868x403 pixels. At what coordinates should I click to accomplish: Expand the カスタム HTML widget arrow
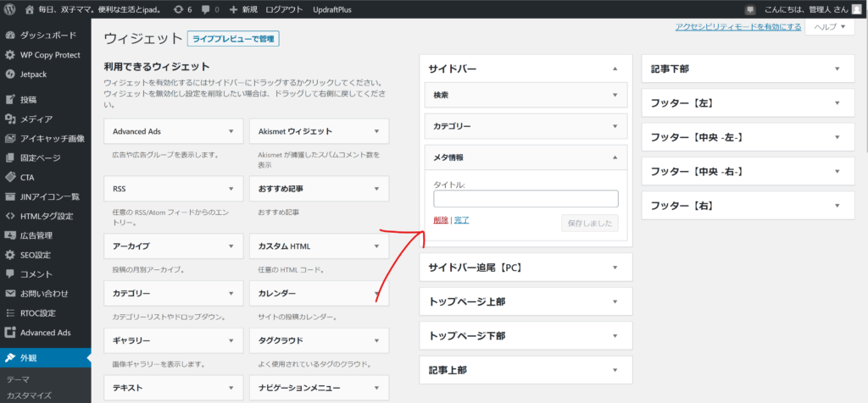pyautogui.click(x=376, y=246)
